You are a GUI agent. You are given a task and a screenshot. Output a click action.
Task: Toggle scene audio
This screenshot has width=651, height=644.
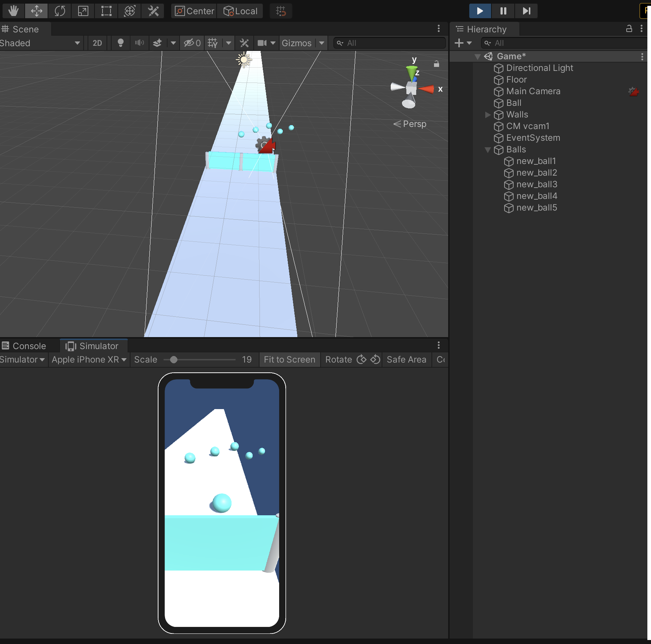click(139, 43)
